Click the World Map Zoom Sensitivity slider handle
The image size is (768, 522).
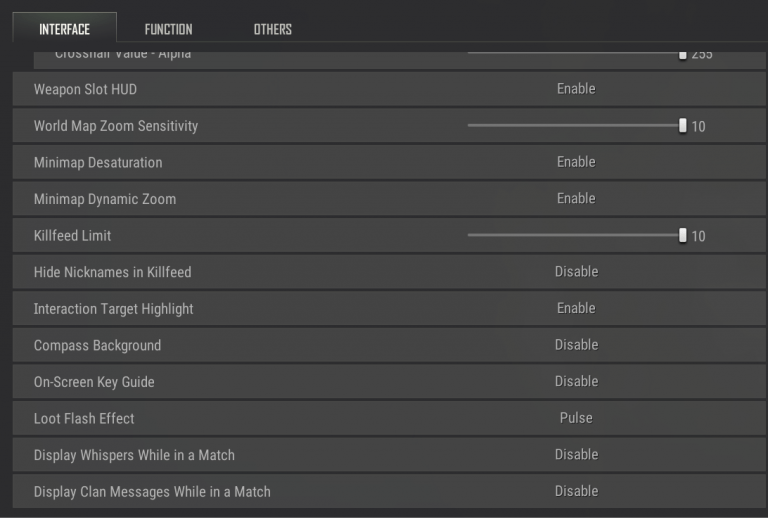(x=683, y=126)
